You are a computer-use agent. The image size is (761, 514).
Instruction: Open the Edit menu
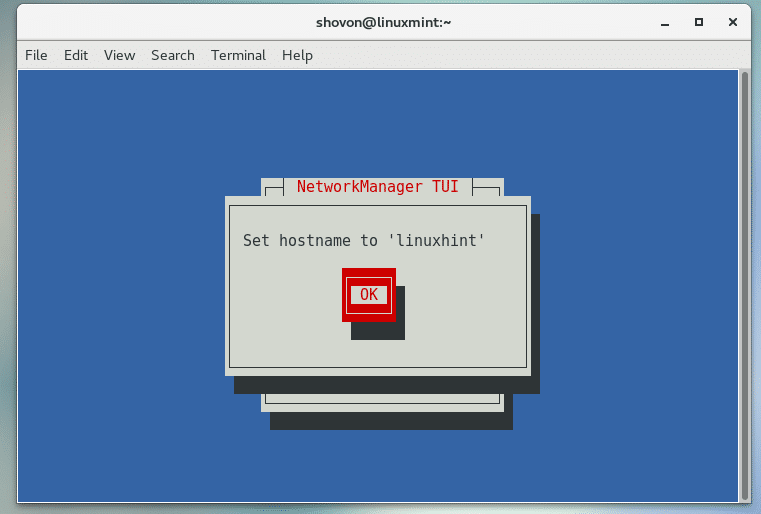76,55
